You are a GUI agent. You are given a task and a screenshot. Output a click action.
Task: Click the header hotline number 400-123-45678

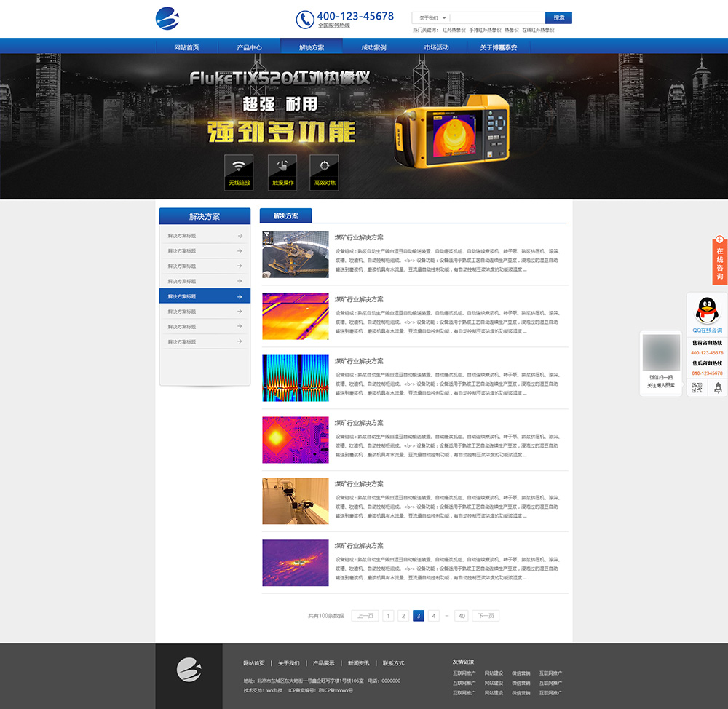click(x=355, y=16)
